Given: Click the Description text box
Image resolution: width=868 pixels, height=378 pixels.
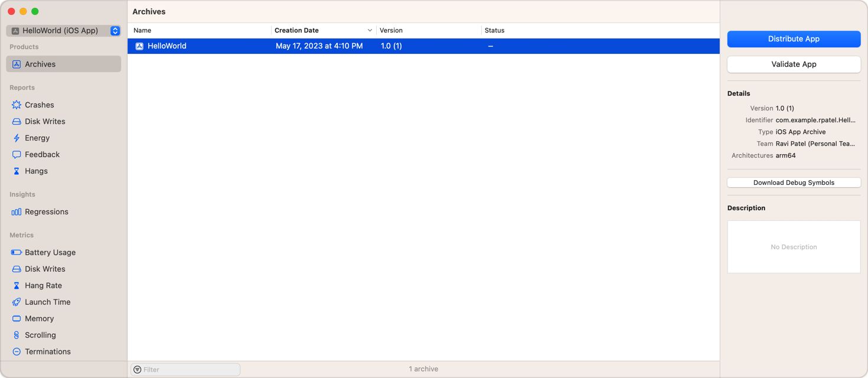Looking at the screenshot, I should [794, 247].
